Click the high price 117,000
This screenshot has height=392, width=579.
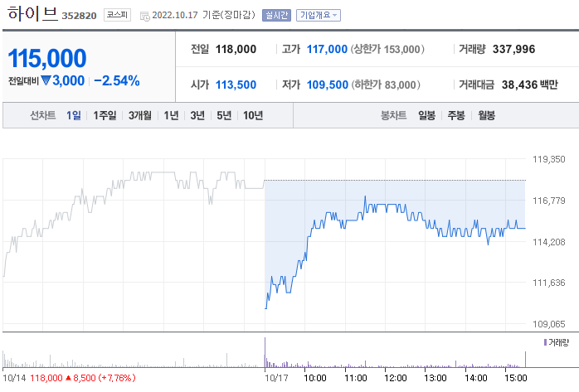click(x=327, y=49)
